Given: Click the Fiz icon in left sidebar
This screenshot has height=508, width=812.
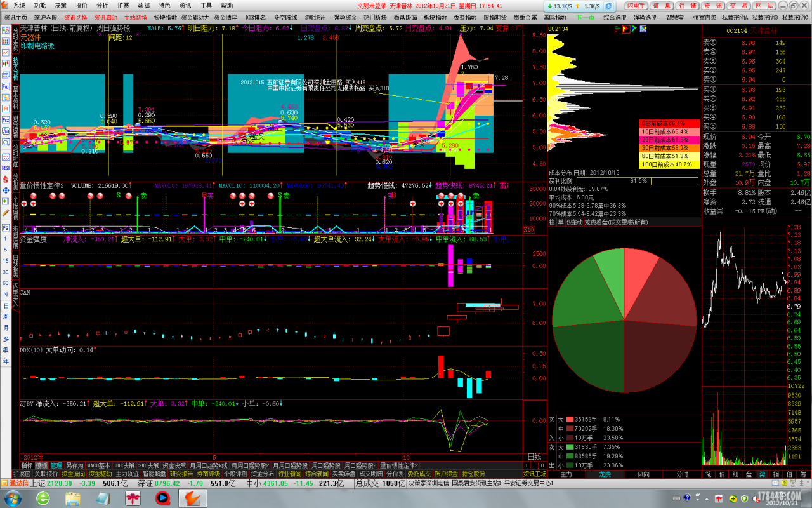Looking at the screenshot, I should (x=5, y=119).
